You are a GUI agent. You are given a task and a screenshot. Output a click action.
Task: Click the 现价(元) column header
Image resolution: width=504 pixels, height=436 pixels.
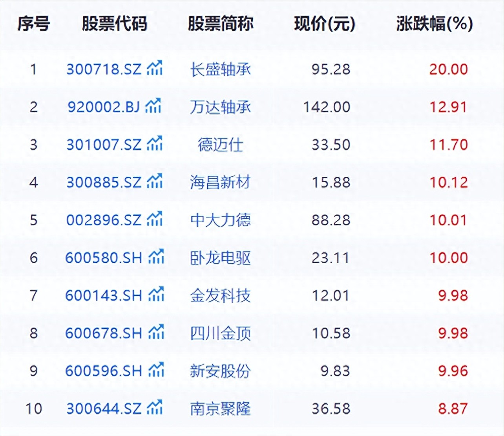pyautogui.click(x=325, y=24)
